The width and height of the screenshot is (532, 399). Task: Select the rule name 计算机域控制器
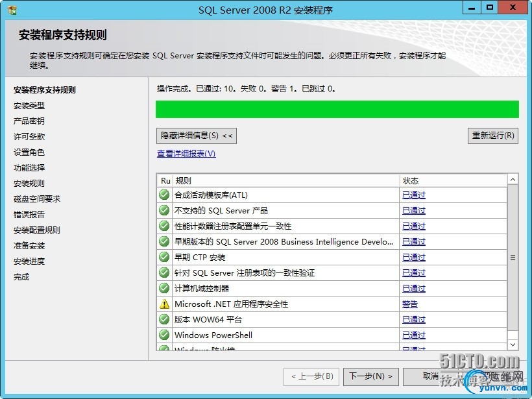click(202, 289)
